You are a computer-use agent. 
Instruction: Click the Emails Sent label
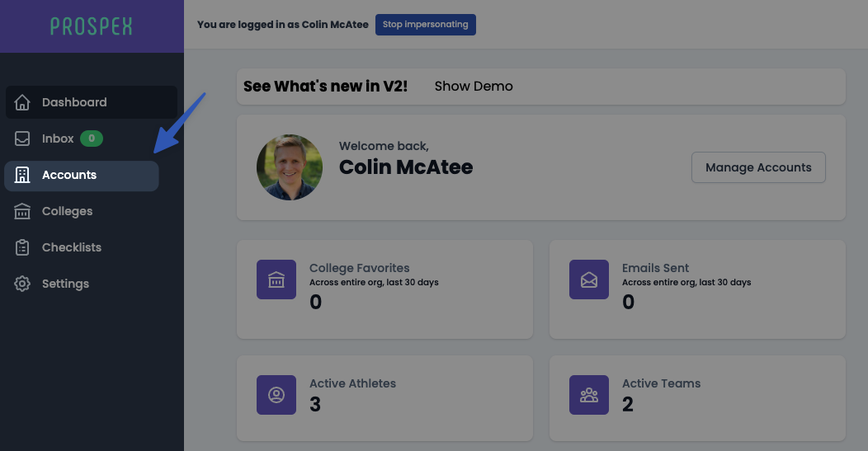(655, 268)
